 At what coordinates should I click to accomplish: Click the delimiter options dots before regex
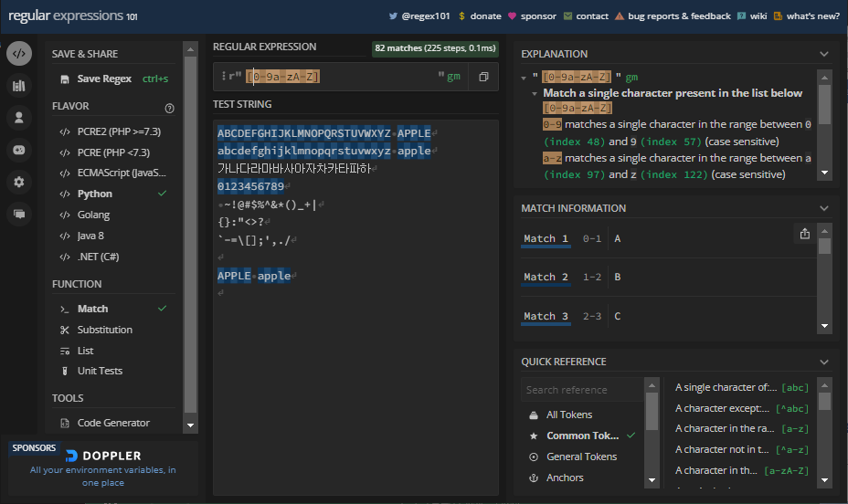pos(223,76)
